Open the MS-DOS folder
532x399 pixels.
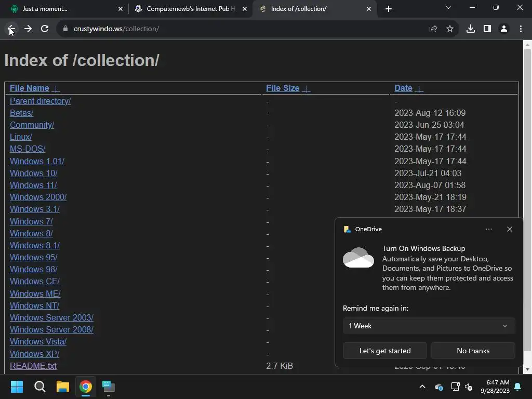tap(28, 149)
